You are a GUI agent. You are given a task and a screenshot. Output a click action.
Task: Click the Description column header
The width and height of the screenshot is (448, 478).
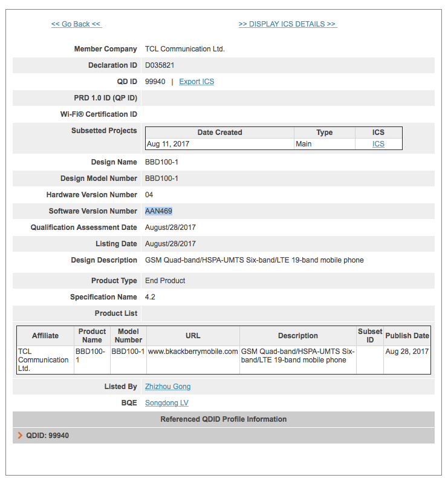tap(298, 336)
